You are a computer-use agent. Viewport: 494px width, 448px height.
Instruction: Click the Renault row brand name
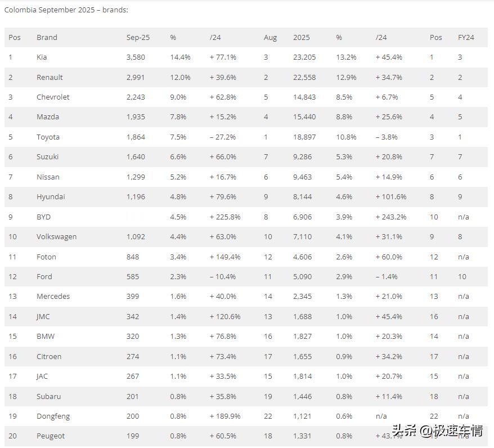[50, 78]
